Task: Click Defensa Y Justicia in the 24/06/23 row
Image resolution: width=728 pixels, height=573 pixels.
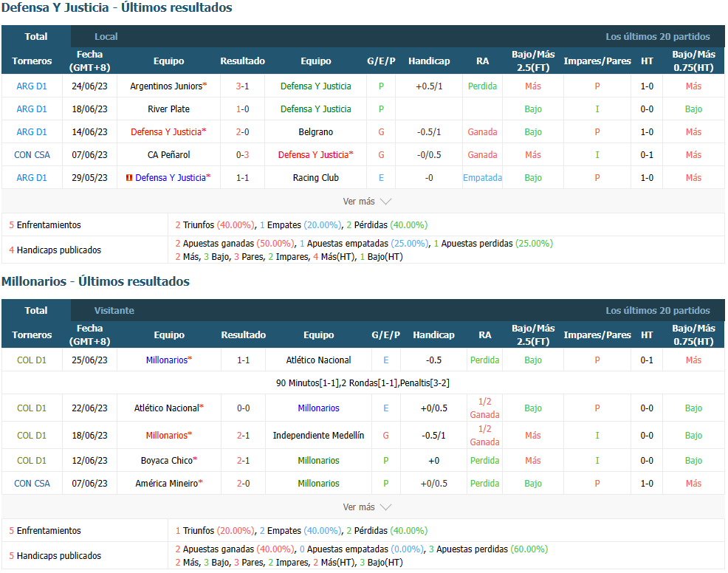Action: click(316, 86)
